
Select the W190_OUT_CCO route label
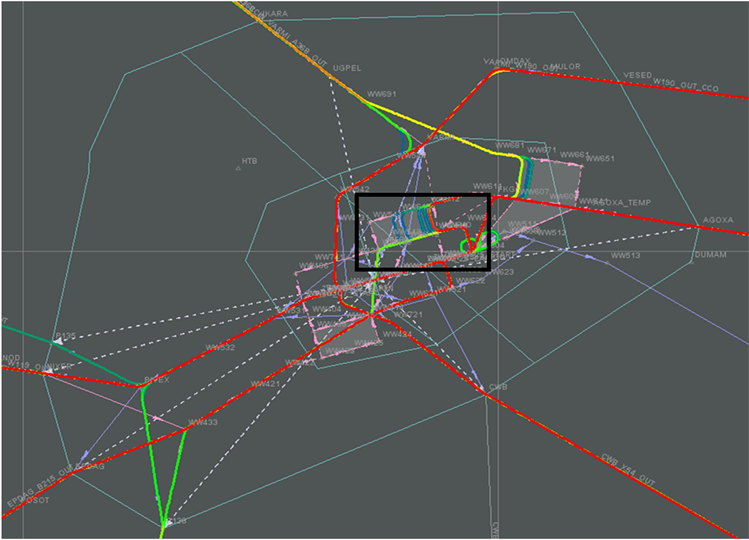point(685,85)
